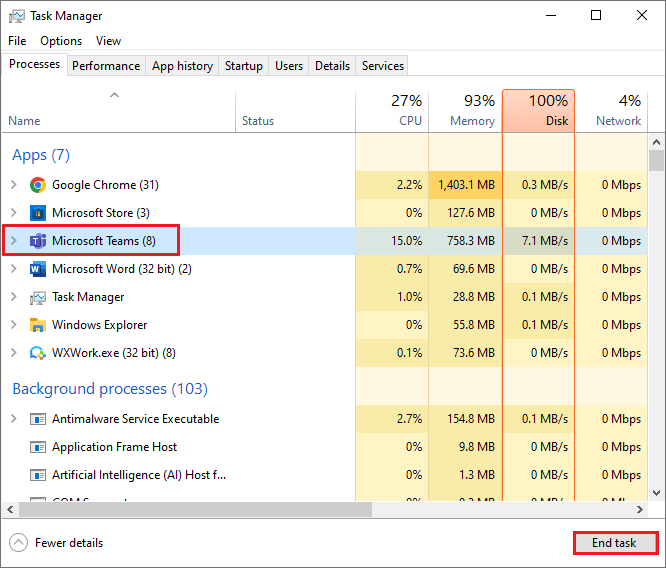Select the Processes tab

click(34, 64)
